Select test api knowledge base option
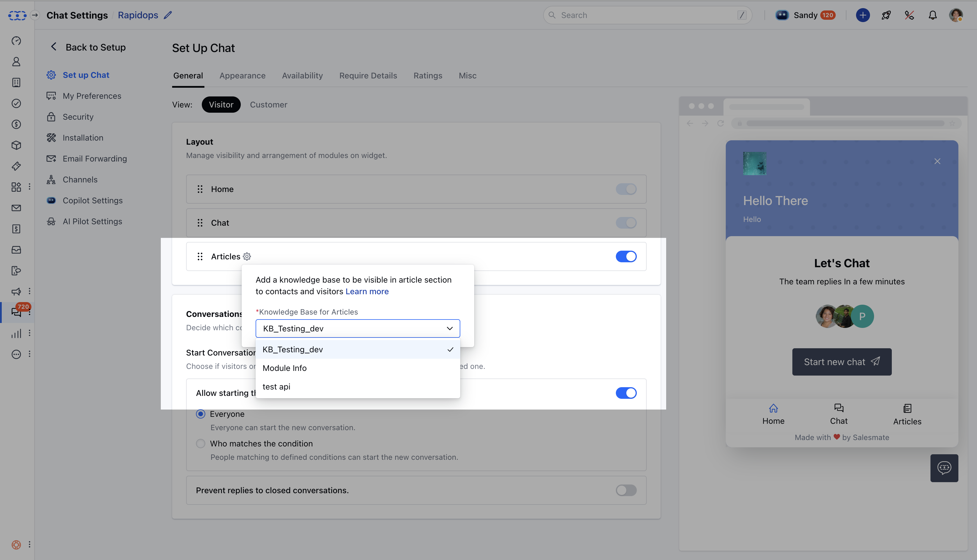 click(277, 387)
